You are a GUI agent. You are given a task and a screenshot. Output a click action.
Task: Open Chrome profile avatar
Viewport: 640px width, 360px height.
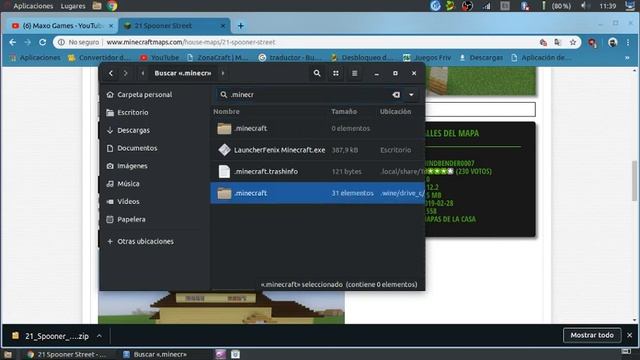click(x=612, y=42)
